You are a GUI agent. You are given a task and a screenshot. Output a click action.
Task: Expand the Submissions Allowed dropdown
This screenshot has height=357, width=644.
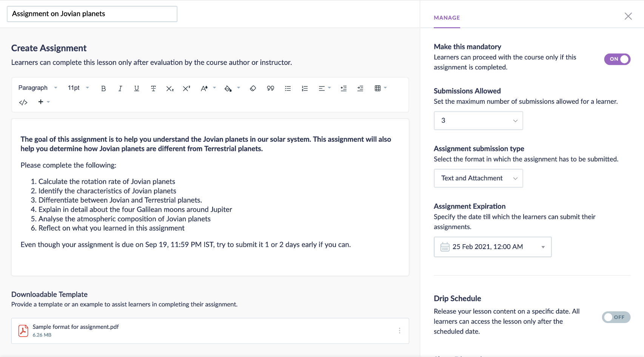[x=478, y=121]
